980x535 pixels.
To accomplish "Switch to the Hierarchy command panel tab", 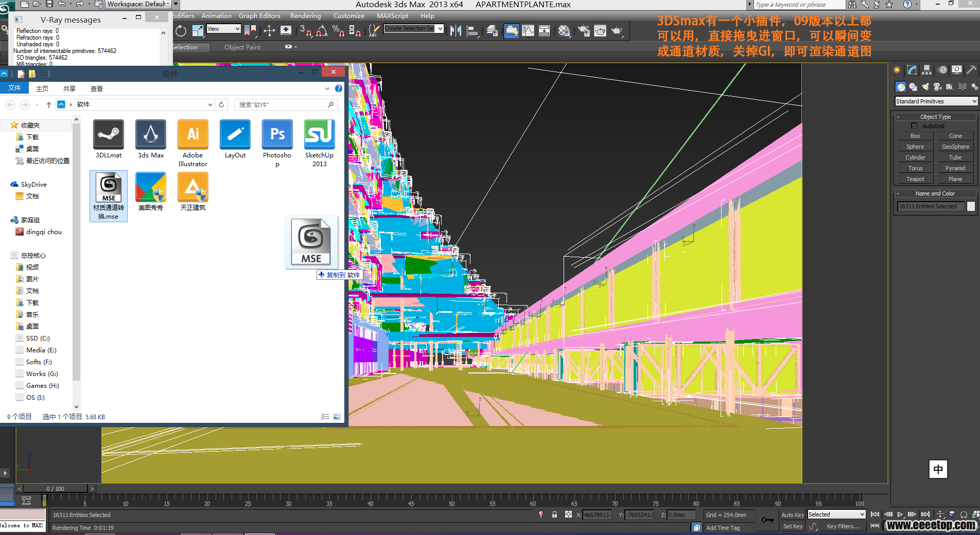I will (927, 70).
